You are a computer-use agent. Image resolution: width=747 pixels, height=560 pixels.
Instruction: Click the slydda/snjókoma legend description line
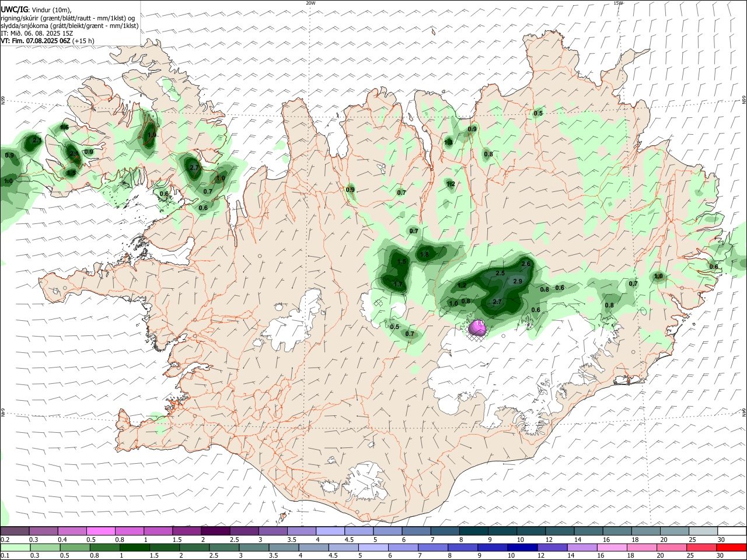(69, 26)
